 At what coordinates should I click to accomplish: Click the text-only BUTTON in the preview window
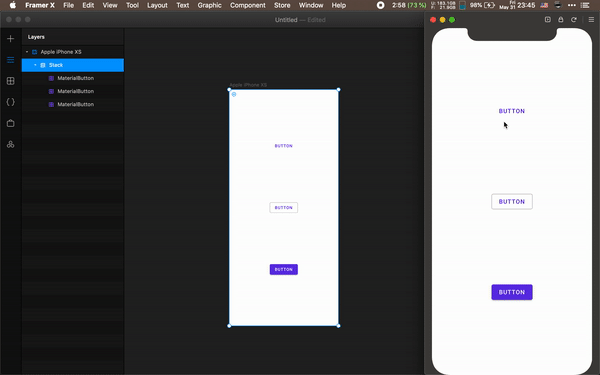(x=512, y=111)
